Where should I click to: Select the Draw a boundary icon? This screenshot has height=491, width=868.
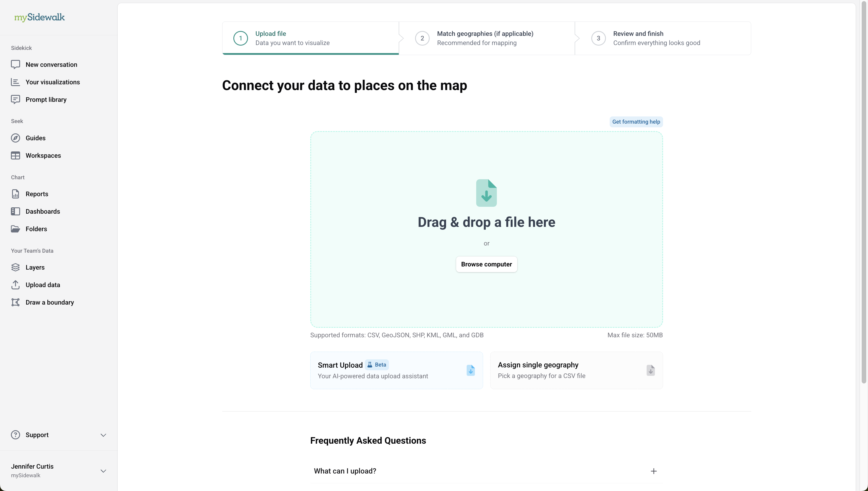click(15, 303)
